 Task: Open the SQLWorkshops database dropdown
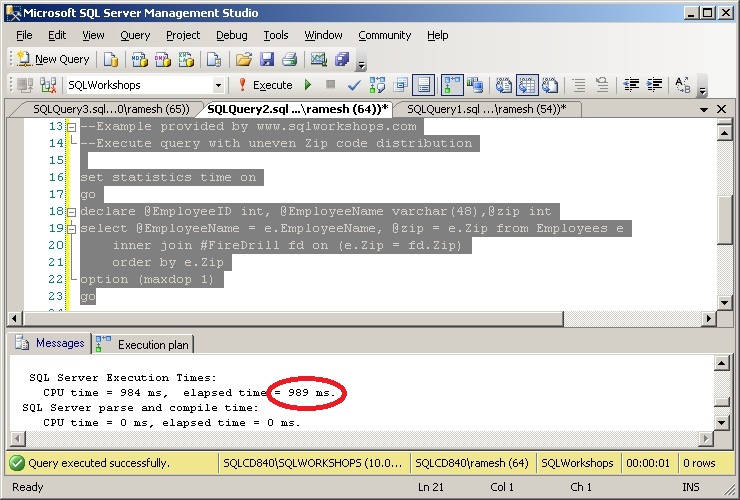(x=218, y=85)
